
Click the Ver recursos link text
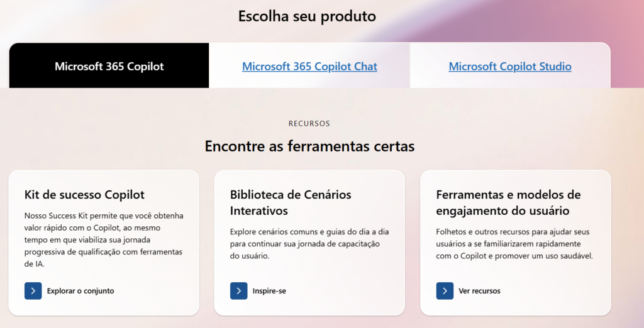[479, 291]
